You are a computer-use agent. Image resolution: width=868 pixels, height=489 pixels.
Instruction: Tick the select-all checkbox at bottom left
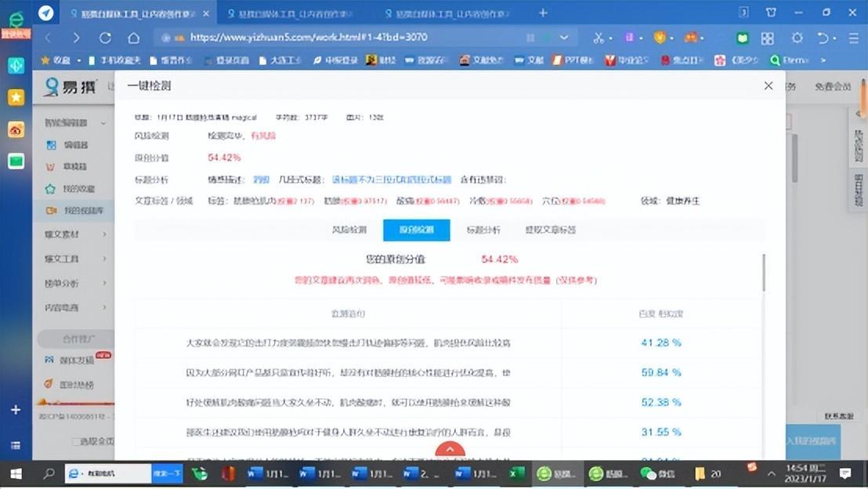point(76,441)
